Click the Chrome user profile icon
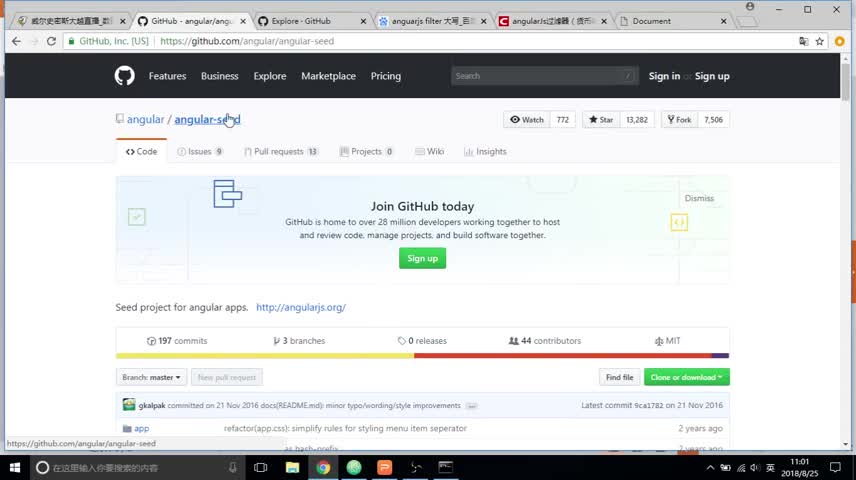The image size is (856, 480). (x=750, y=7)
